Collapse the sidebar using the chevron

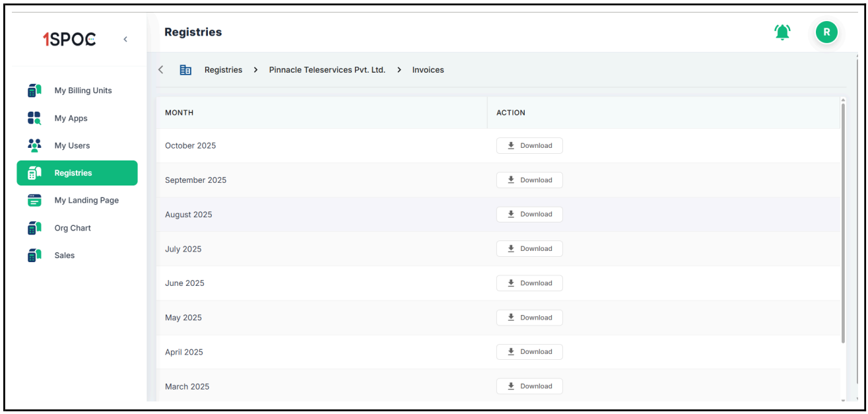tap(125, 40)
